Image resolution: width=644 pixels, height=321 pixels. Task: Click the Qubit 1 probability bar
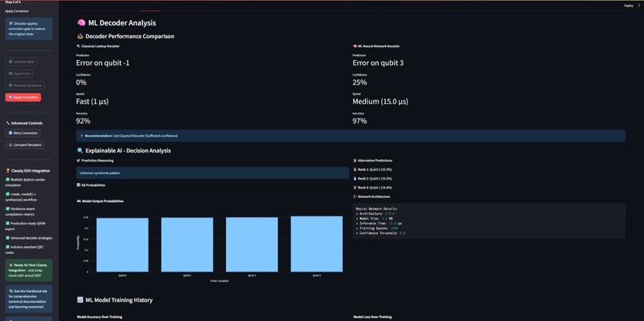[187, 244]
